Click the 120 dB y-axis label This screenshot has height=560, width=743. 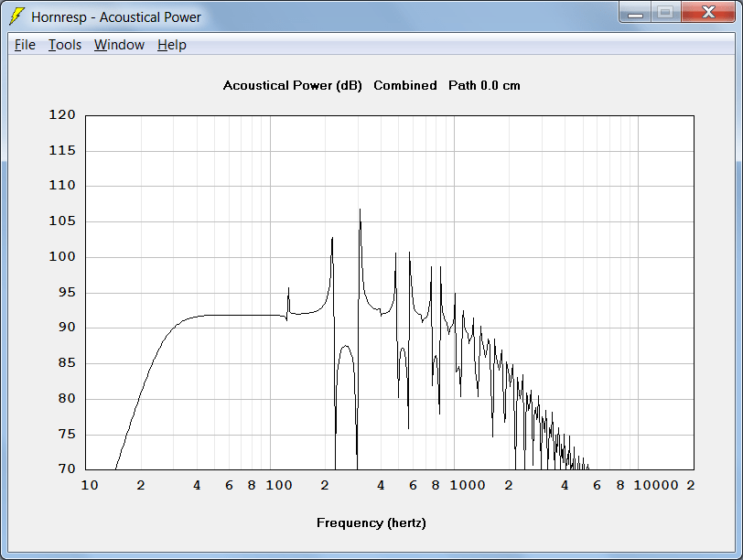point(62,114)
